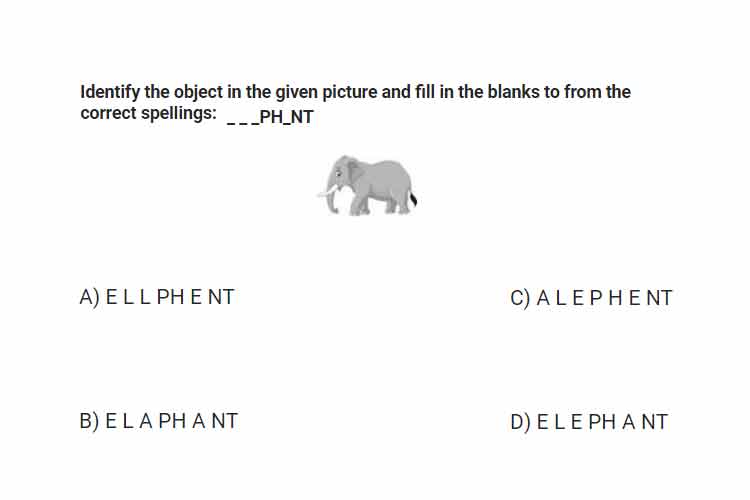Image resolution: width=750 pixels, height=500 pixels.
Task: Select option A) ELLPHENT
Action: click(x=157, y=297)
